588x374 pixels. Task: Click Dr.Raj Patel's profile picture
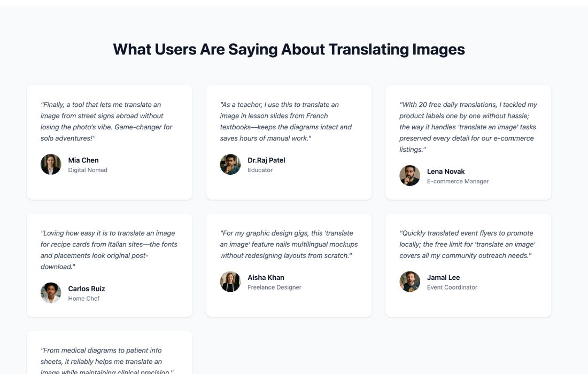tap(230, 165)
